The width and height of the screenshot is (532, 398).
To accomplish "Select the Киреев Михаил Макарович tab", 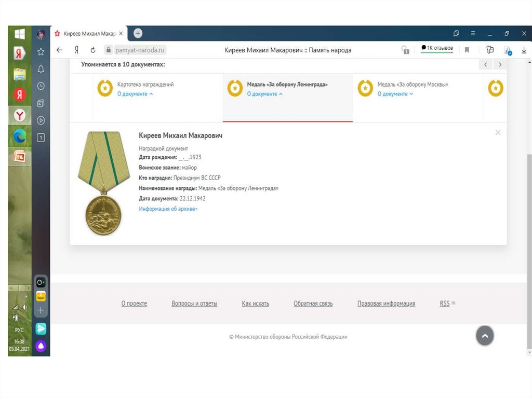I will [89, 34].
